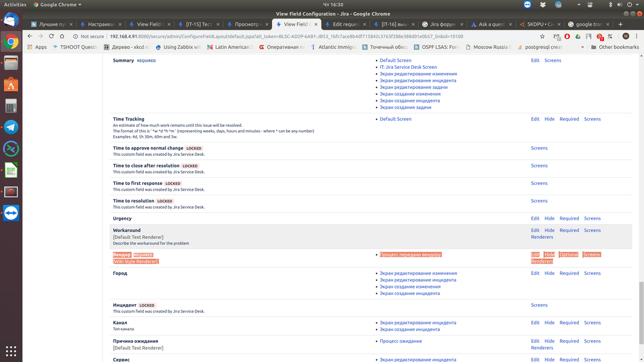Hide the Город field
Image resolution: width=644 pixels, height=362 pixels.
coord(549,273)
